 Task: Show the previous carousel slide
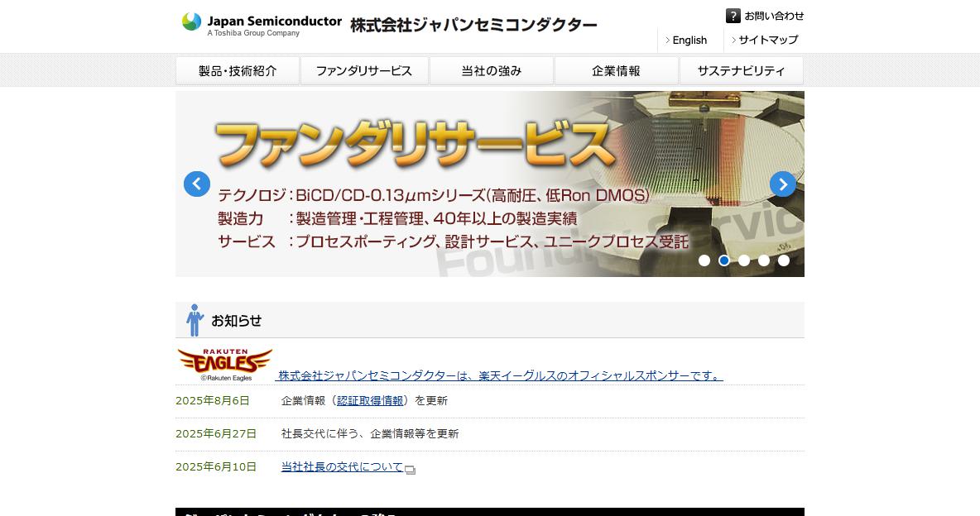(x=197, y=184)
